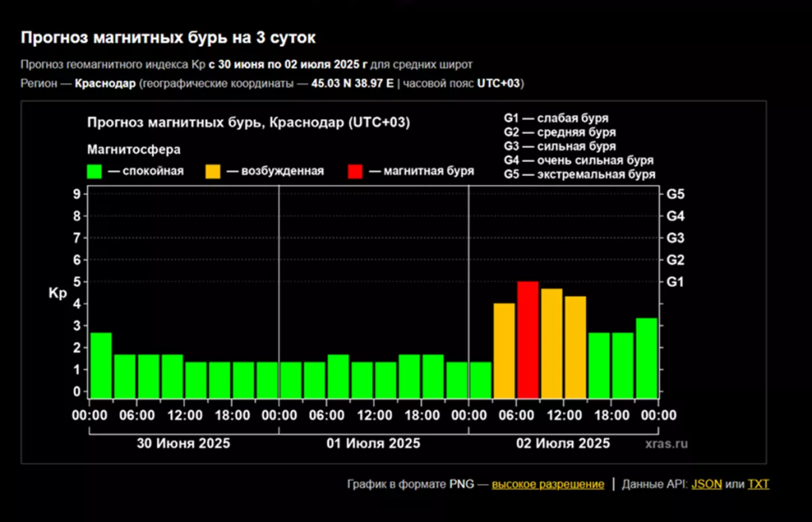
Task: Click the green calm magnetosphere legend swatch
Action: pos(94,171)
